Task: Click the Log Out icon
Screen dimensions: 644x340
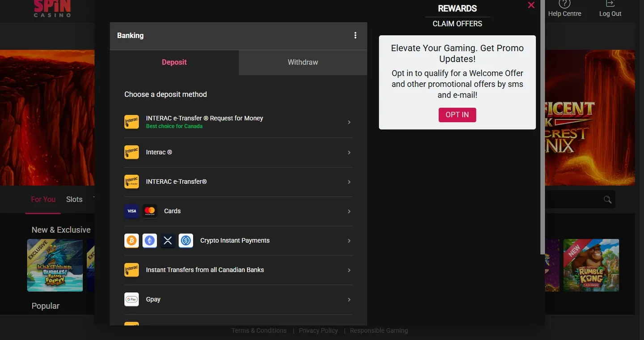Action: (x=610, y=4)
